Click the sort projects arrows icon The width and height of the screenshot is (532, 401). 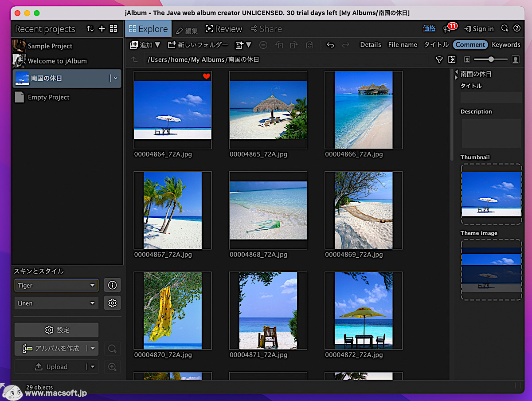click(x=90, y=28)
